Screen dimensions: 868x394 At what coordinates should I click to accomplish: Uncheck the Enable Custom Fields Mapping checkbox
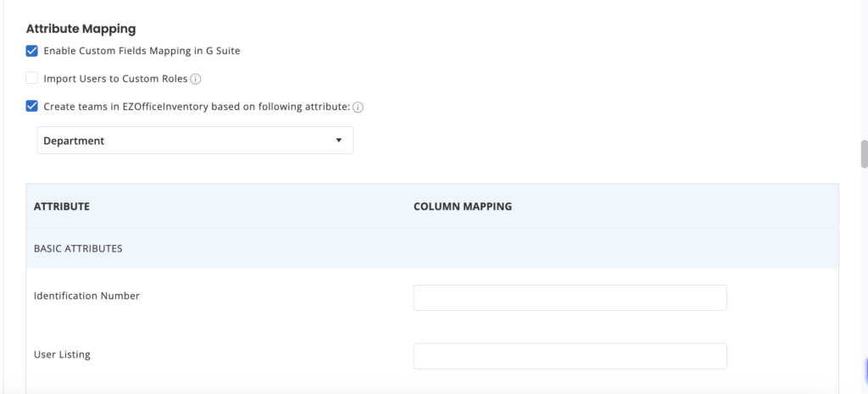pos(32,51)
